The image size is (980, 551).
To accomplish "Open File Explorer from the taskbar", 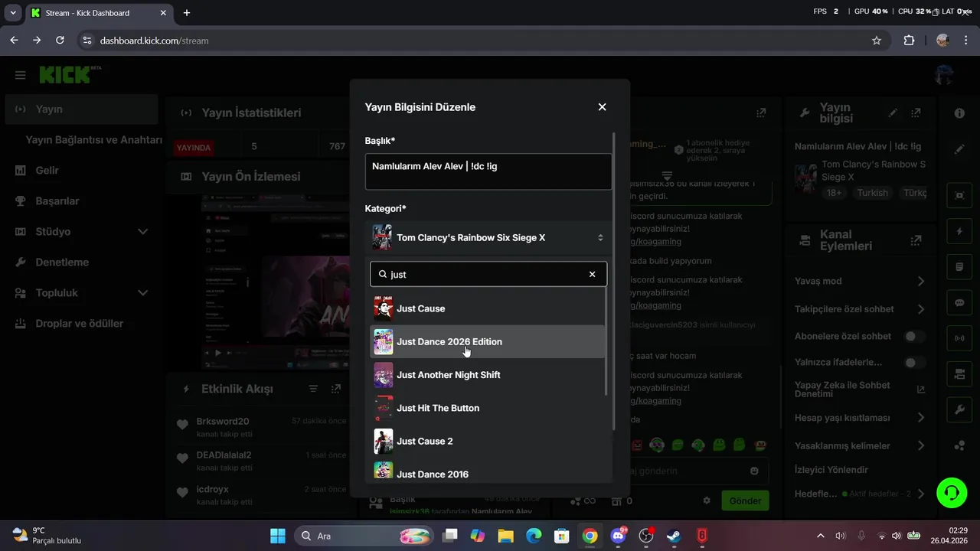I will [x=505, y=536].
